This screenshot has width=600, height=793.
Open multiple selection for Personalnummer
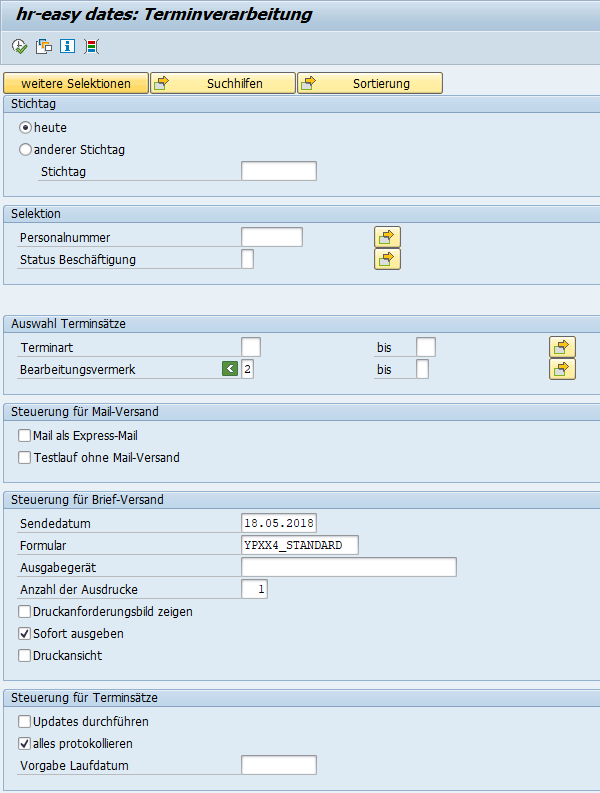tap(387, 237)
